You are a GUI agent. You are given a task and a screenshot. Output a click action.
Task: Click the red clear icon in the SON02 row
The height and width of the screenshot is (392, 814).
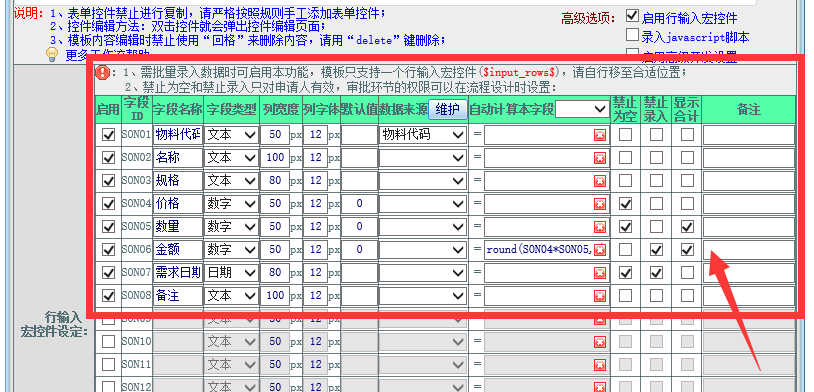click(600, 158)
